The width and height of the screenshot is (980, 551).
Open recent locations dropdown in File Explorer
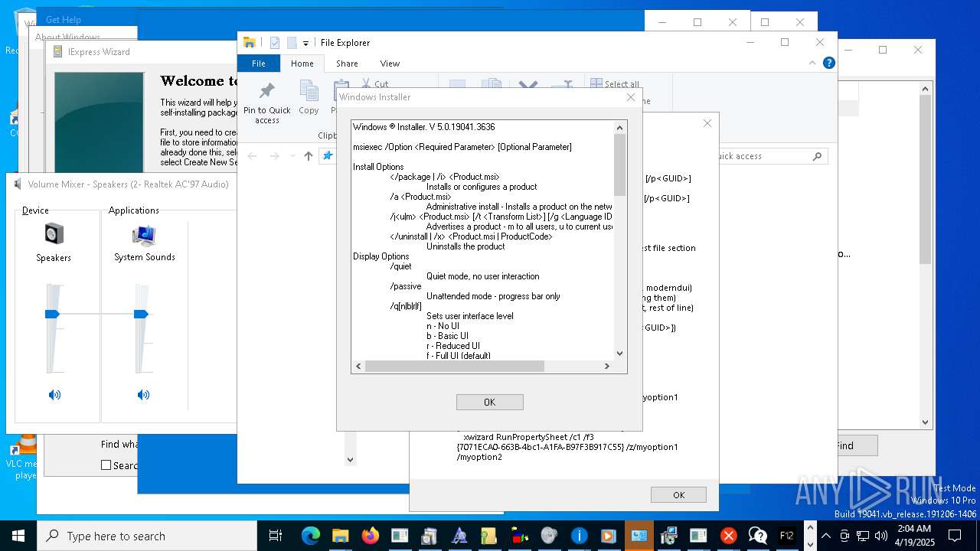(292, 156)
